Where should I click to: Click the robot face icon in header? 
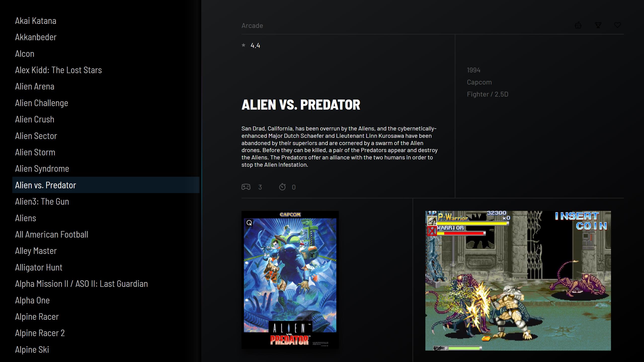(x=578, y=25)
